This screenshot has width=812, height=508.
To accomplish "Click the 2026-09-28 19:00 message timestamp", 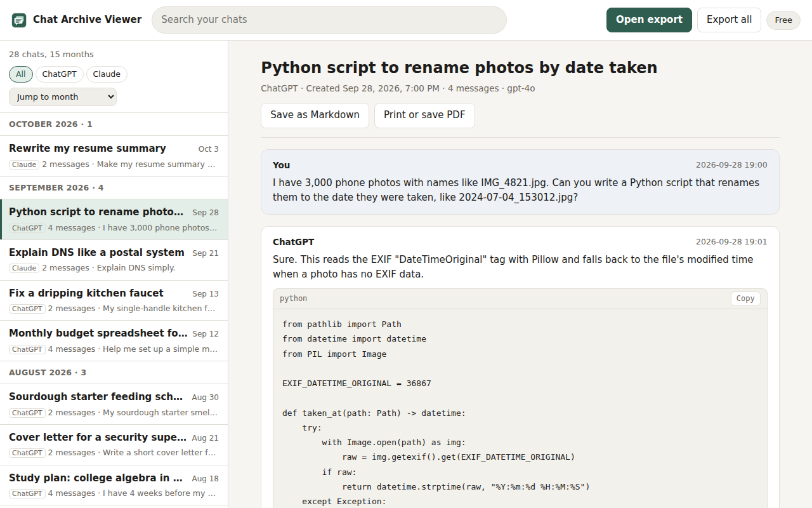I will (x=731, y=165).
